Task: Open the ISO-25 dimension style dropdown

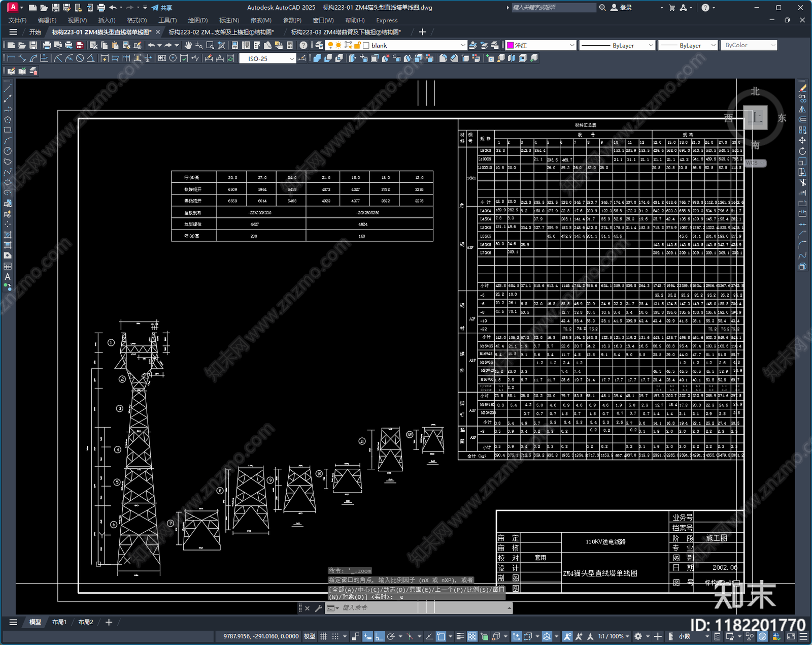Action: [x=267, y=58]
